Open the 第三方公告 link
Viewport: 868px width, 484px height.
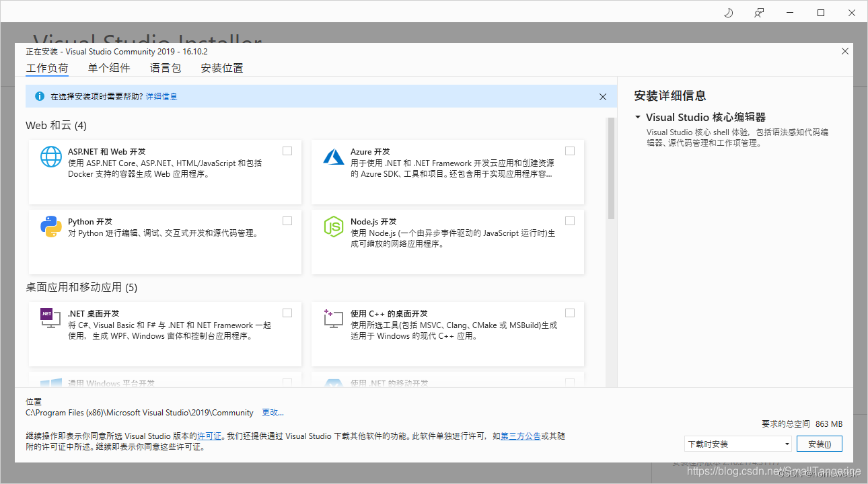point(521,436)
